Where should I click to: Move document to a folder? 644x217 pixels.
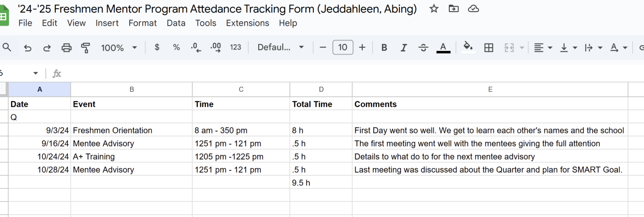pos(453,9)
